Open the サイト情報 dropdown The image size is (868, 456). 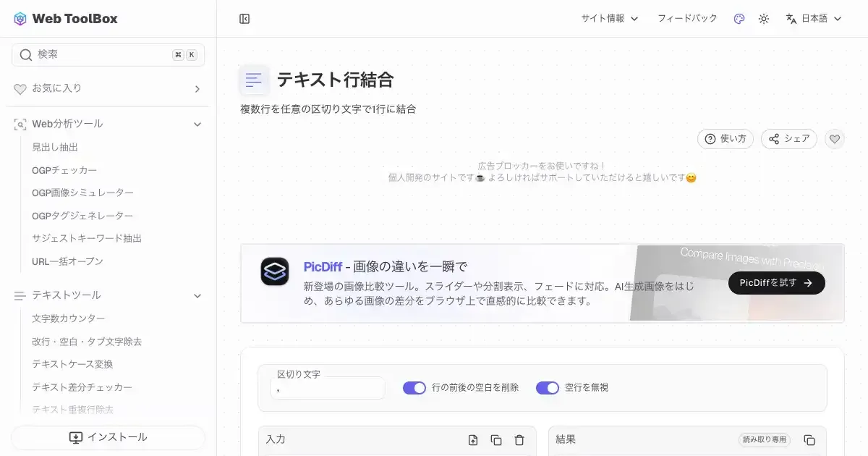click(609, 19)
